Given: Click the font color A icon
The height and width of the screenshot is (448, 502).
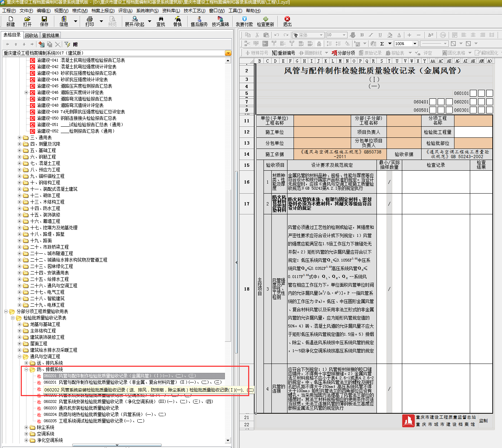Looking at the screenshot, I should point(399,35).
